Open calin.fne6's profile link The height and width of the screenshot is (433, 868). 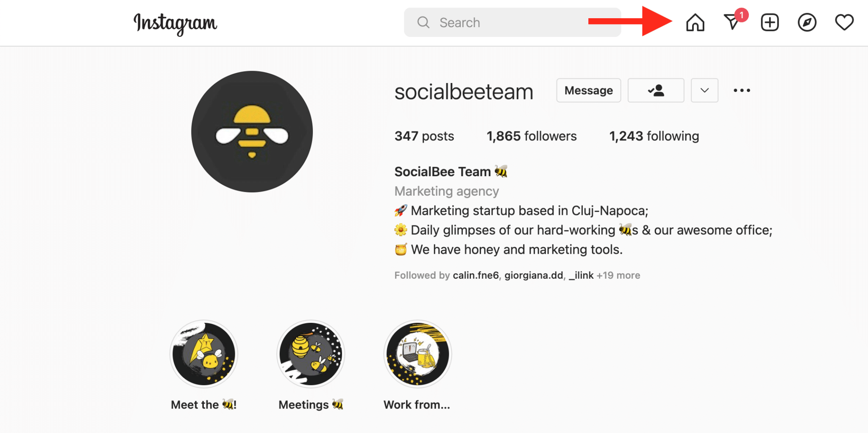[476, 275]
